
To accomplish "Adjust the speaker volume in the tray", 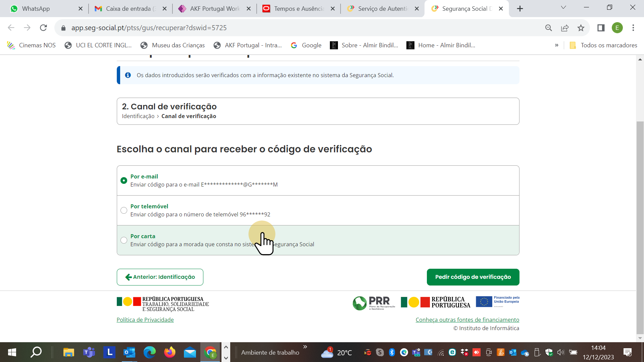I will pos(560,352).
